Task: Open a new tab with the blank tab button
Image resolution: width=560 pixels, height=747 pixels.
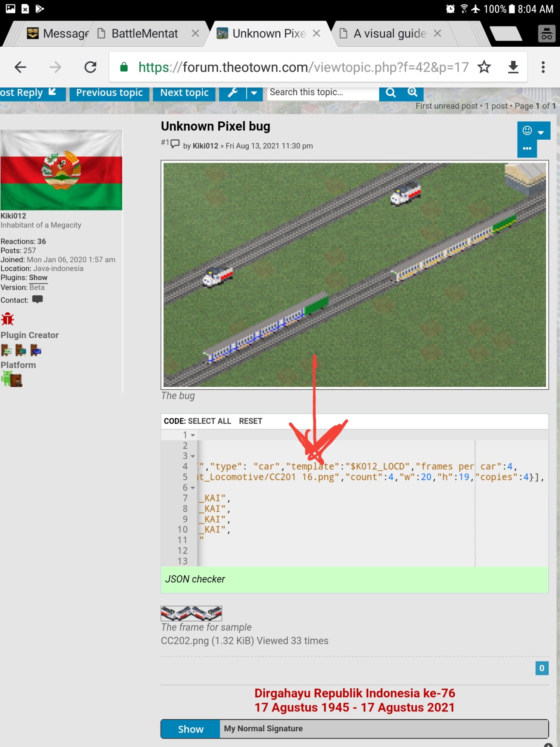Action: click(x=505, y=34)
